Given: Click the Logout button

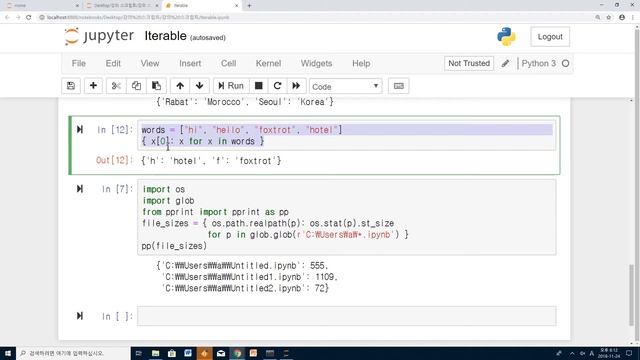Looking at the screenshot, I should pyautogui.click(x=550, y=37).
